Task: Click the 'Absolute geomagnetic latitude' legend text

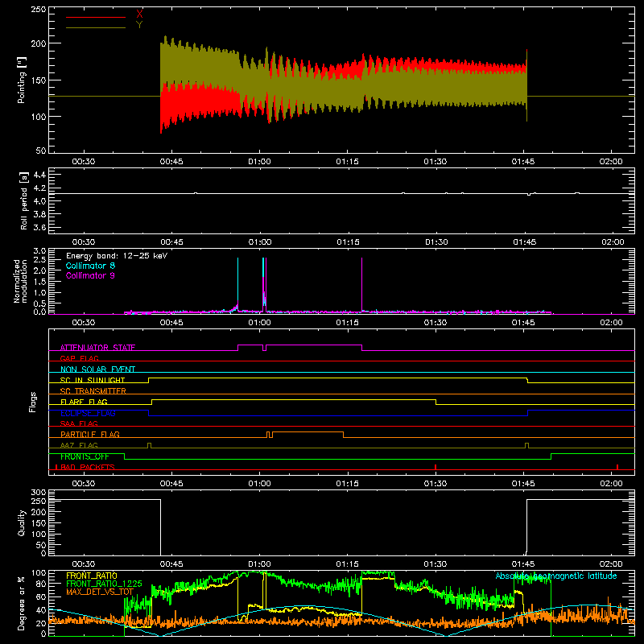Action: click(556, 576)
